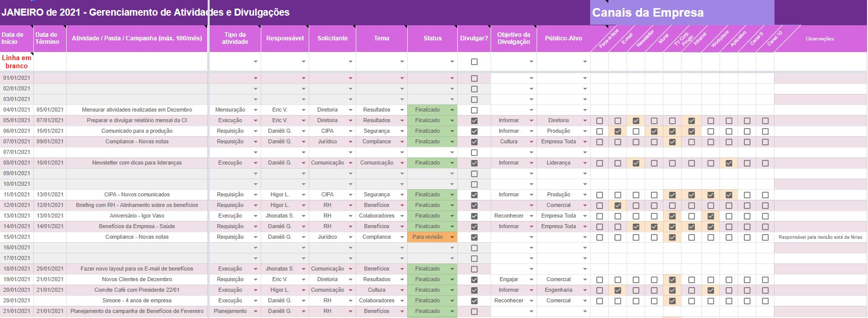Click the Divulgar? column header

point(474,38)
